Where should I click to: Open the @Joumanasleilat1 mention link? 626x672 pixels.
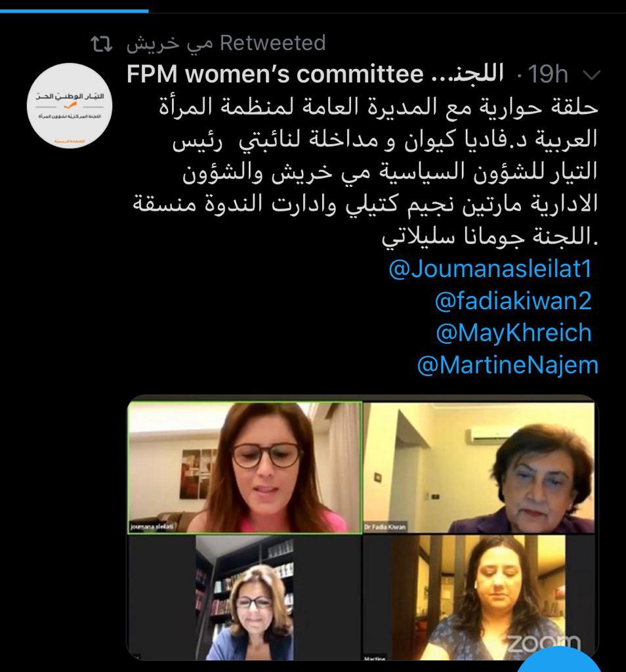[x=490, y=268]
